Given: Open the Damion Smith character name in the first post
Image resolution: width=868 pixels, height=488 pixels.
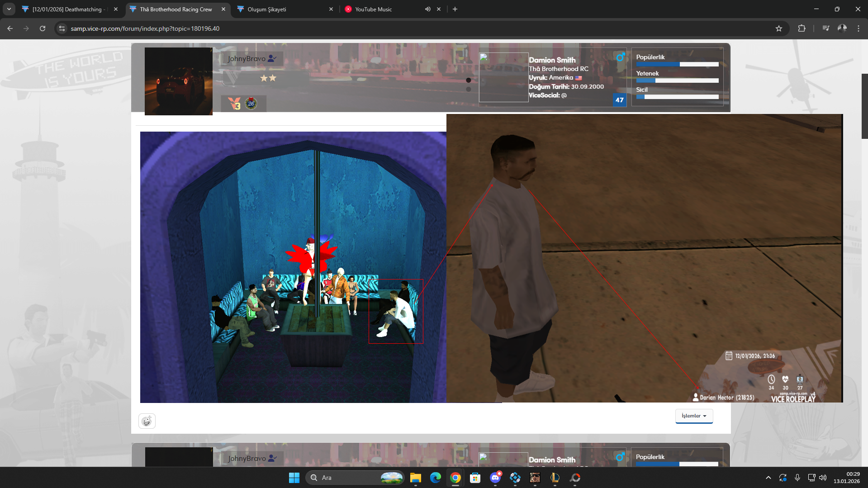Looking at the screenshot, I should tap(552, 60).
